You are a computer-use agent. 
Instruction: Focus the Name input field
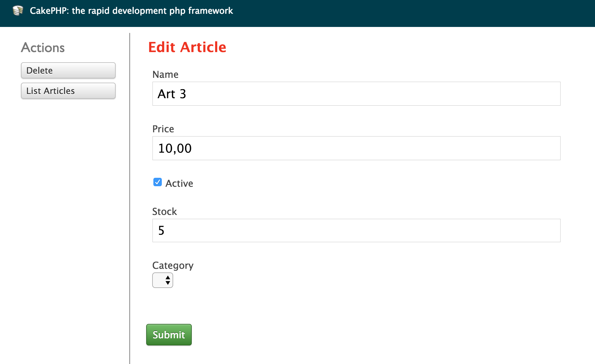pyautogui.click(x=356, y=94)
